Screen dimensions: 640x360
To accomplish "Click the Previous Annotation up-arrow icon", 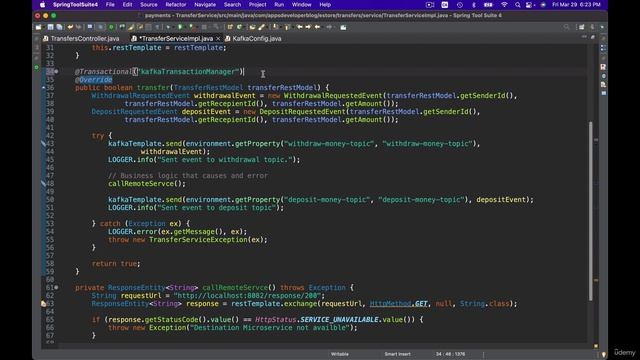I will tap(287, 27).
